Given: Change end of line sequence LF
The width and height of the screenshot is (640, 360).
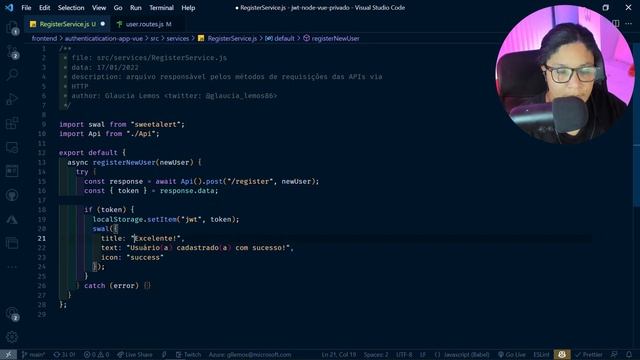Looking at the screenshot, I should [x=423, y=355].
